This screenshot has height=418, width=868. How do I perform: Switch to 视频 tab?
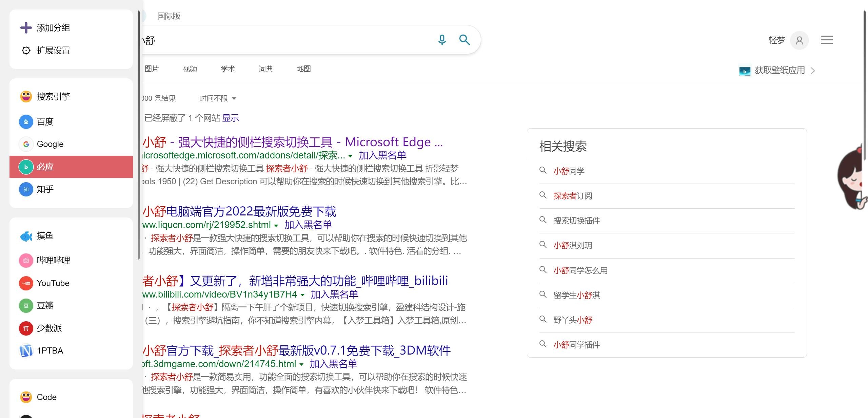point(190,69)
